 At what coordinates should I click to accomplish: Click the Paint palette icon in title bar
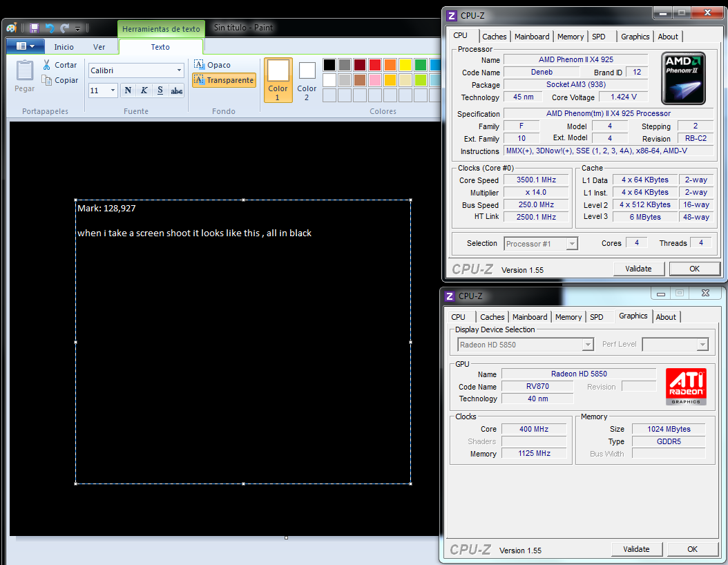[12, 28]
